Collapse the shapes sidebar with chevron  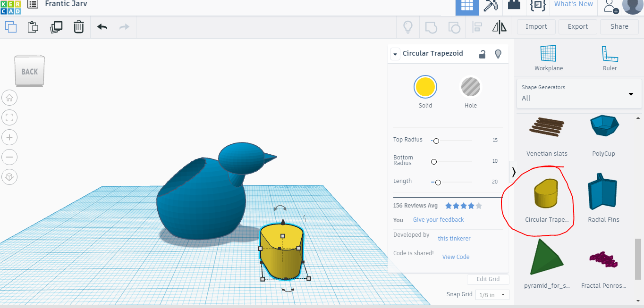pos(514,172)
